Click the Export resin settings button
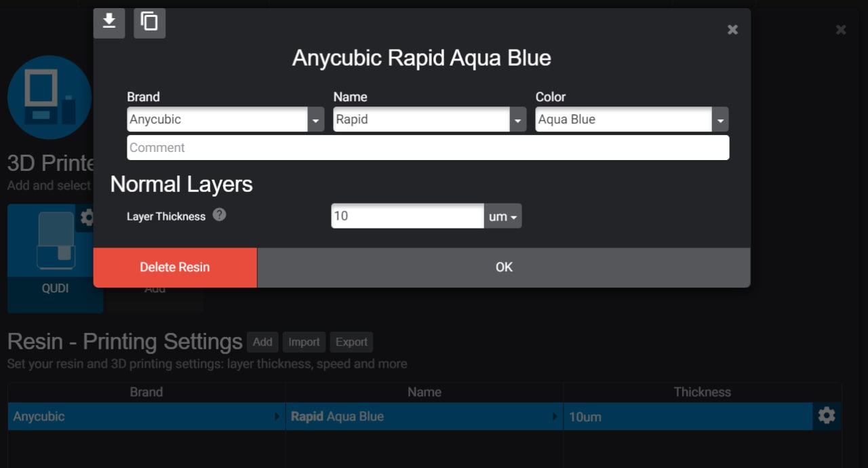Image resolution: width=868 pixels, height=468 pixels. pyautogui.click(x=351, y=342)
